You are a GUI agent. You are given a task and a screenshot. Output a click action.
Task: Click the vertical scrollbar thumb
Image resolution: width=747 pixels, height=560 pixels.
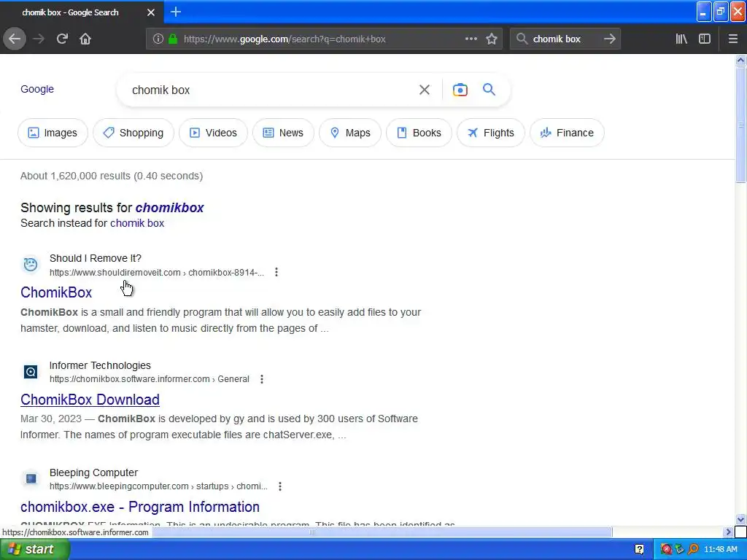pos(740,124)
